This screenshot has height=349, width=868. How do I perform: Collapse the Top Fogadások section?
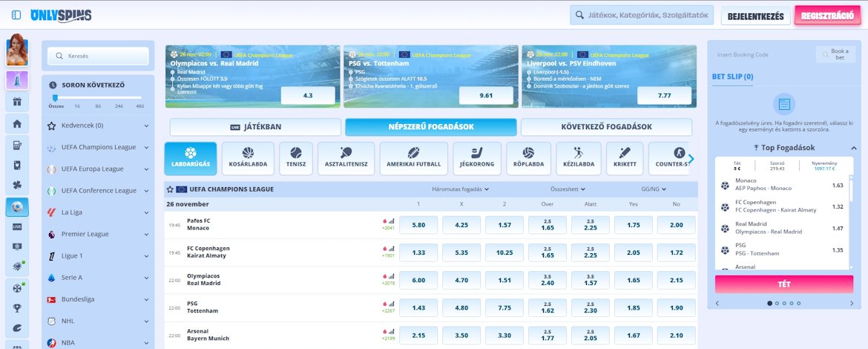[x=853, y=148]
